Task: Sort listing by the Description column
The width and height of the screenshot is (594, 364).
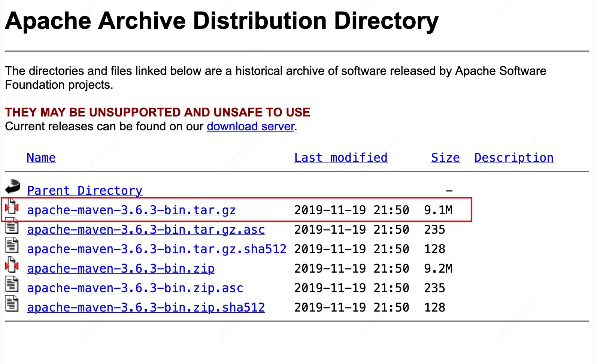Action: pyautogui.click(x=514, y=158)
